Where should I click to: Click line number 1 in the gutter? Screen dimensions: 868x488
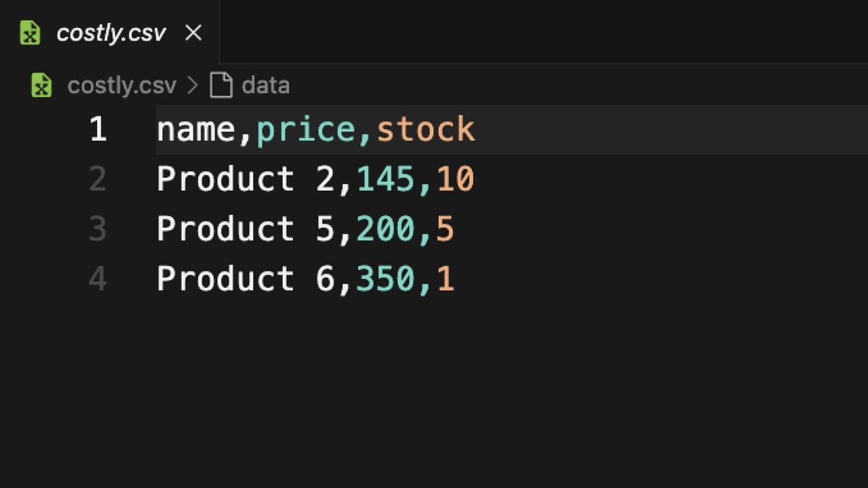98,130
